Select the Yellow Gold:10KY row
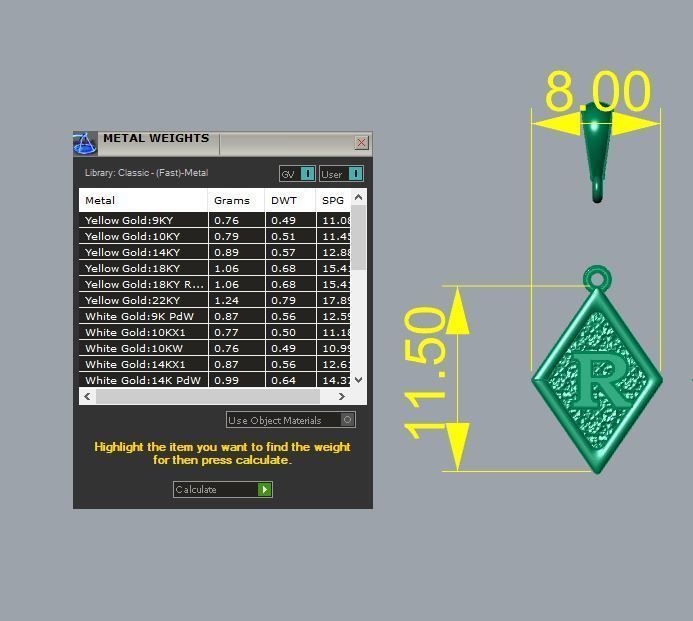 pos(215,236)
